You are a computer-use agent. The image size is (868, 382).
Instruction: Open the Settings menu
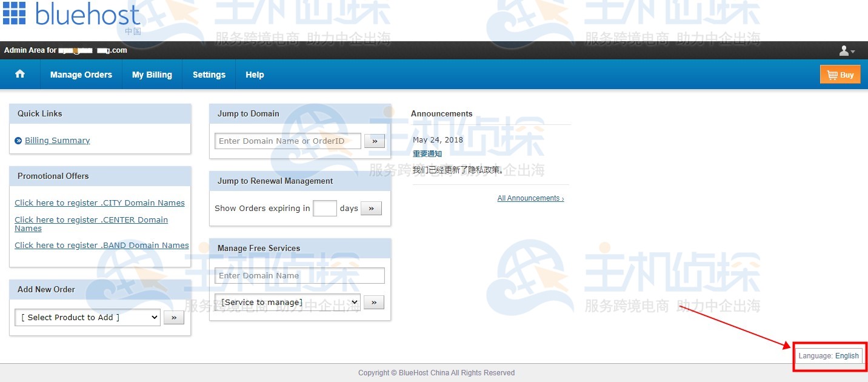pos(209,74)
